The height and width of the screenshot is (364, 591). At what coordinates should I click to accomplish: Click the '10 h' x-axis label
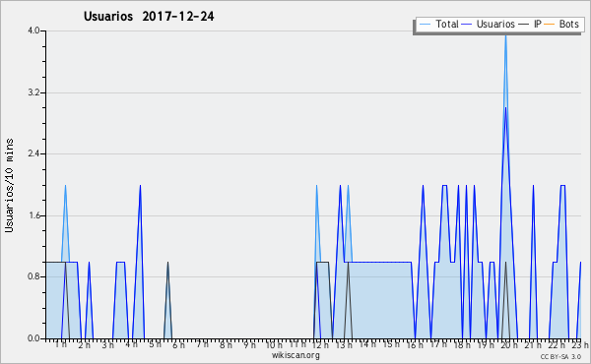274,344
